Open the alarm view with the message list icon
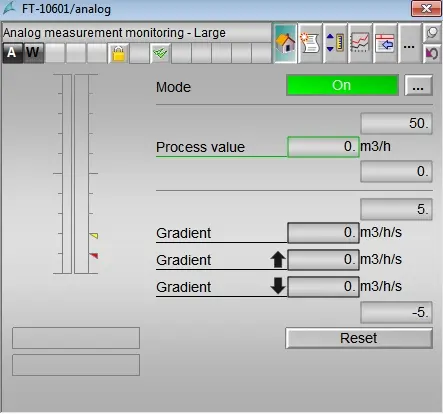 click(310, 43)
